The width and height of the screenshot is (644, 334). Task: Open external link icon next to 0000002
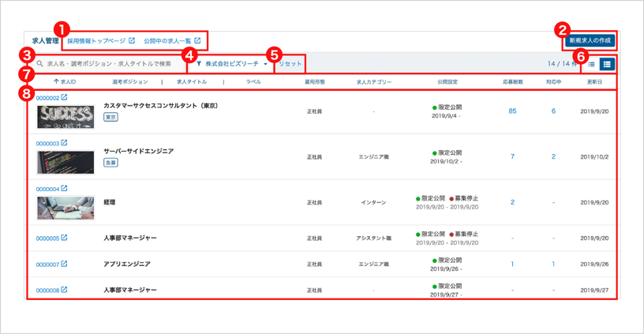64,97
